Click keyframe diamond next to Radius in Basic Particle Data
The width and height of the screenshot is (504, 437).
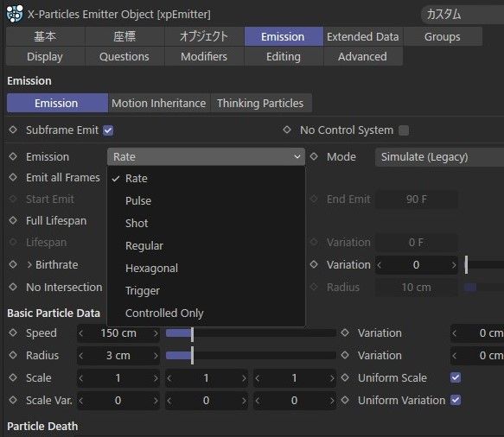click(13, 355)
